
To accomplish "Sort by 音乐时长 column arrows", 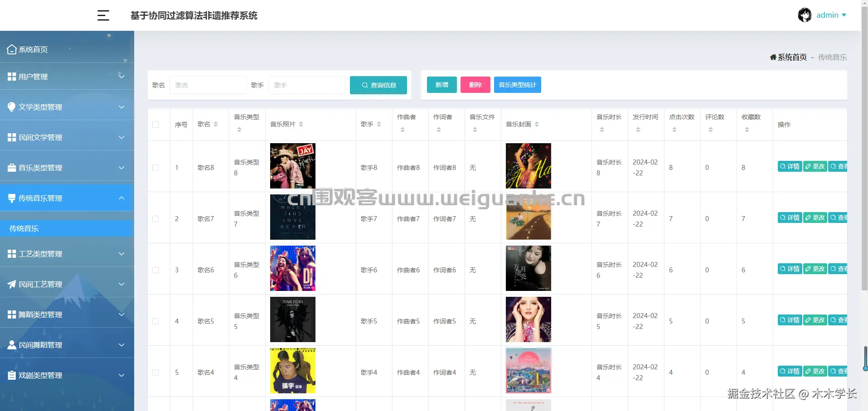I will 602,130.
